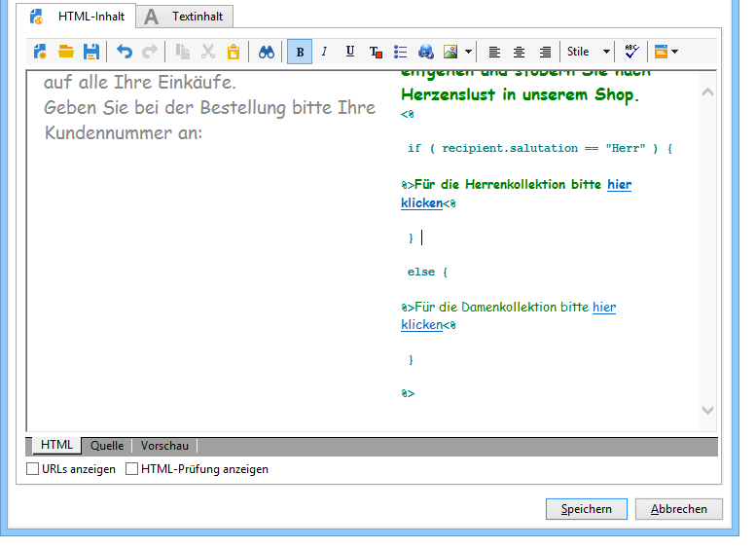Run the spell check ABC icon
The height and width of the screenshot is (548, 756).
631,52
